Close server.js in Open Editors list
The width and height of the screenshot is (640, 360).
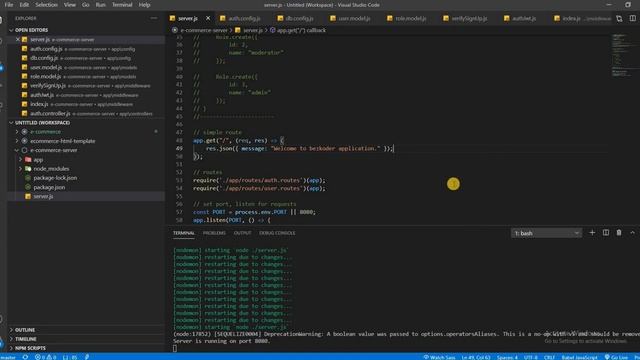pos(18,40)
